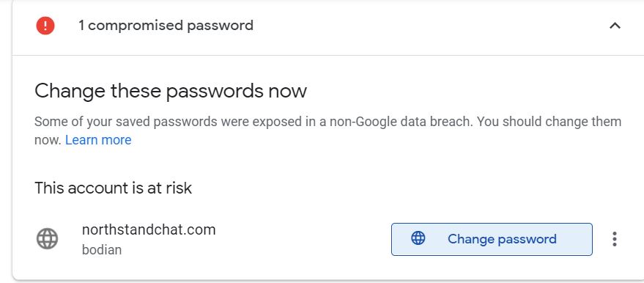Open the three-dot more actions menu
Screen dimensions: 644x283
[614, 239]
